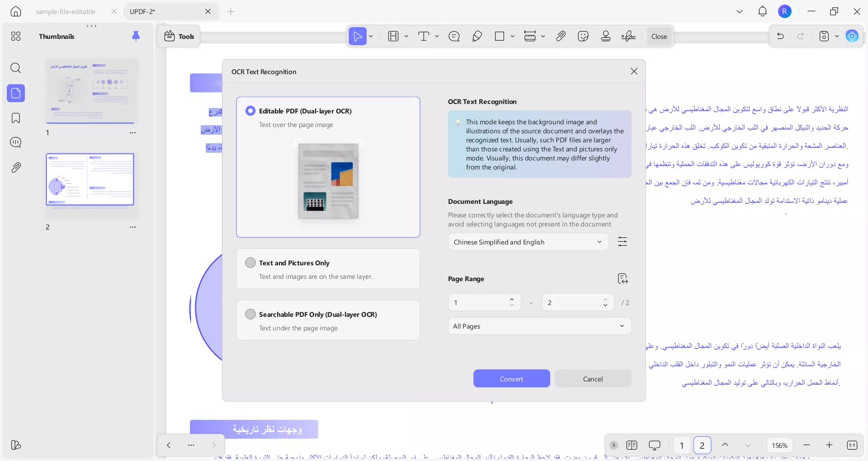Viewport: 868px width, 461px height.
Task: Toggle the two-page reading view icon
Action: point(632,446)
